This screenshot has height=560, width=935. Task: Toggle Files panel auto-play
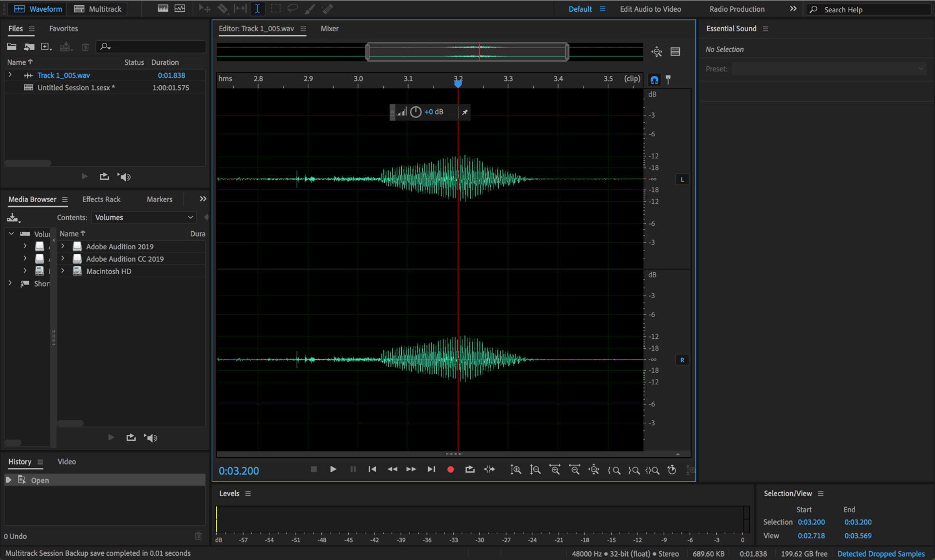(125, 177)
